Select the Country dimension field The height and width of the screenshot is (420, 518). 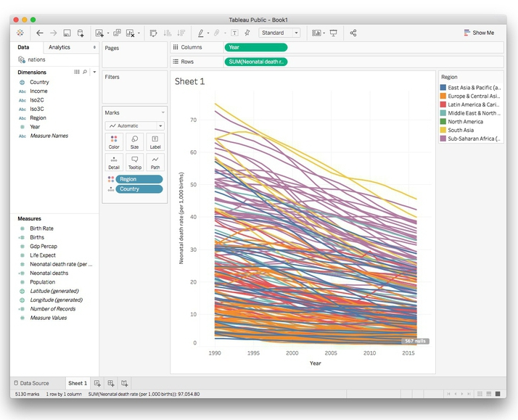[39, 82]
